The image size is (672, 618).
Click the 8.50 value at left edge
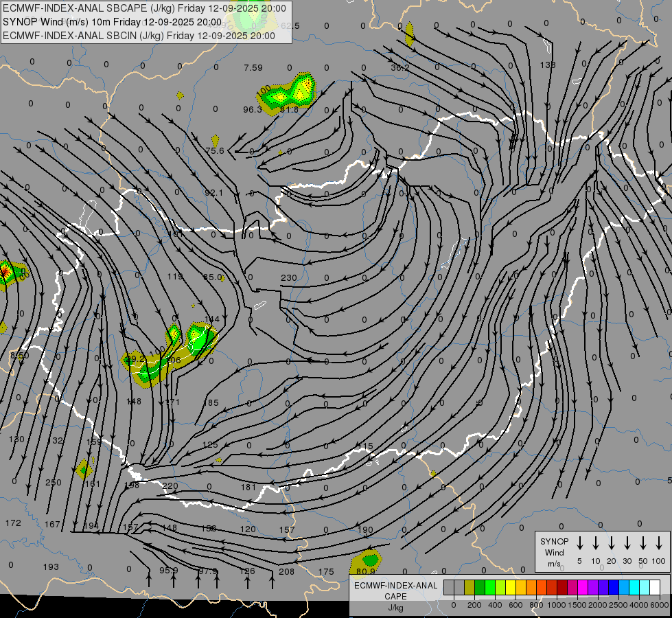20,356
